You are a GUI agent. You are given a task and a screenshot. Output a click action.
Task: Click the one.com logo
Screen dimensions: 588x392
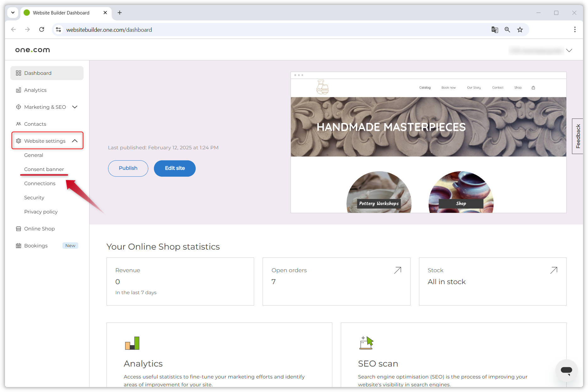pyautogui.click(x=32, y=49)
